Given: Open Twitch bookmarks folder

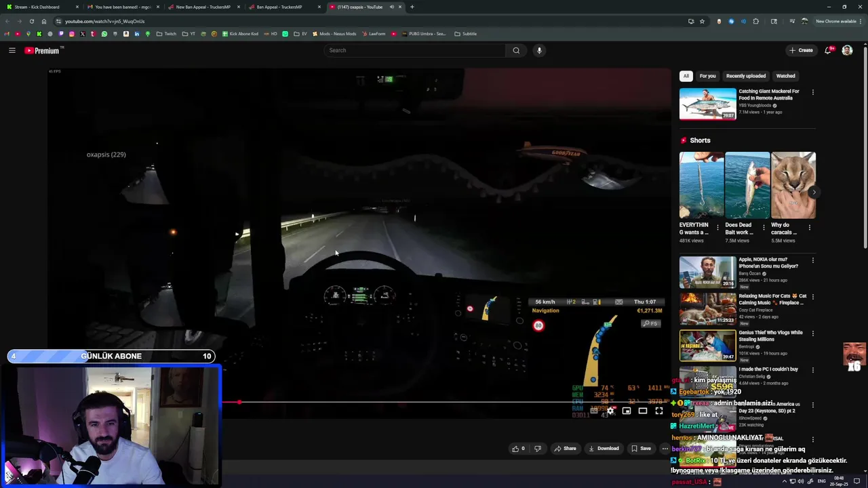Looking at the screenshot, I should click(x=166, y=34).
